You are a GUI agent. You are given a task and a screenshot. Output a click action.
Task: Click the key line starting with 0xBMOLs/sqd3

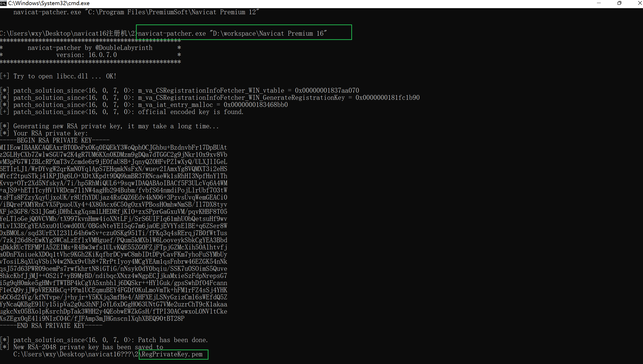(x=114, y=233)
